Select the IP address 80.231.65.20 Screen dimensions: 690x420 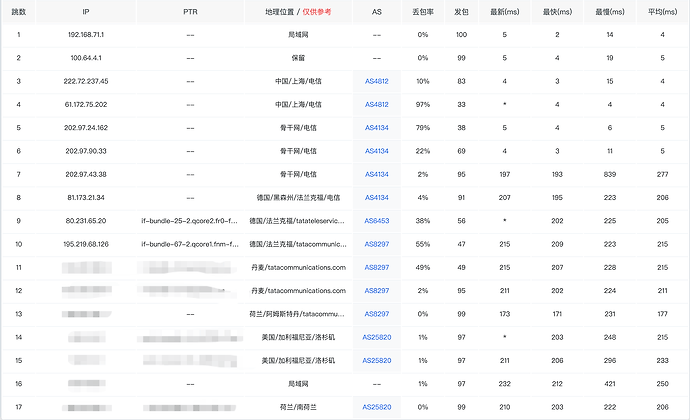click(86, 221)
